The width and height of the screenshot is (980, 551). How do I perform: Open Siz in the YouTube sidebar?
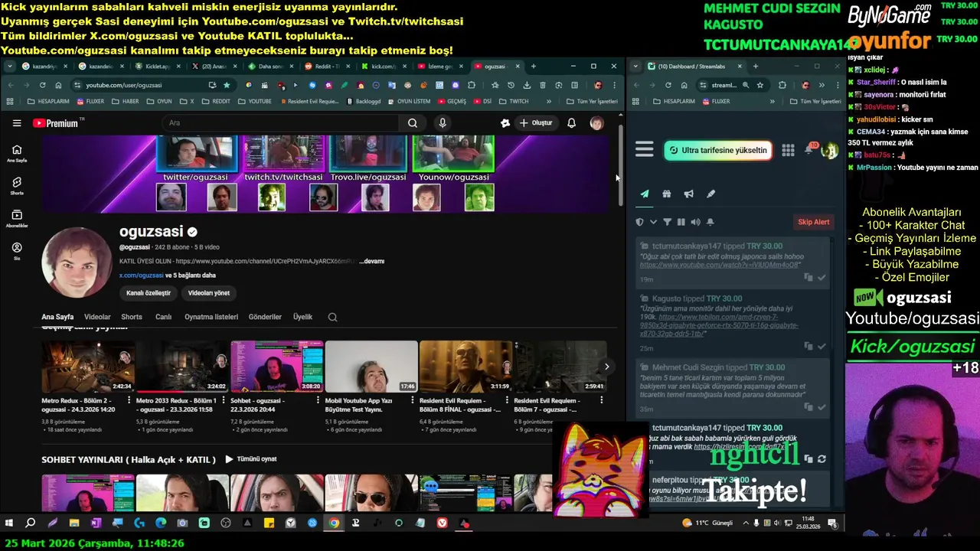coord(17,252)
